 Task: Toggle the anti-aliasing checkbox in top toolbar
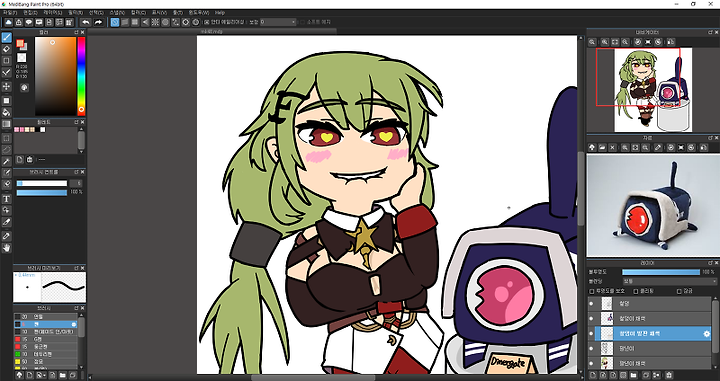click(207, 22)
